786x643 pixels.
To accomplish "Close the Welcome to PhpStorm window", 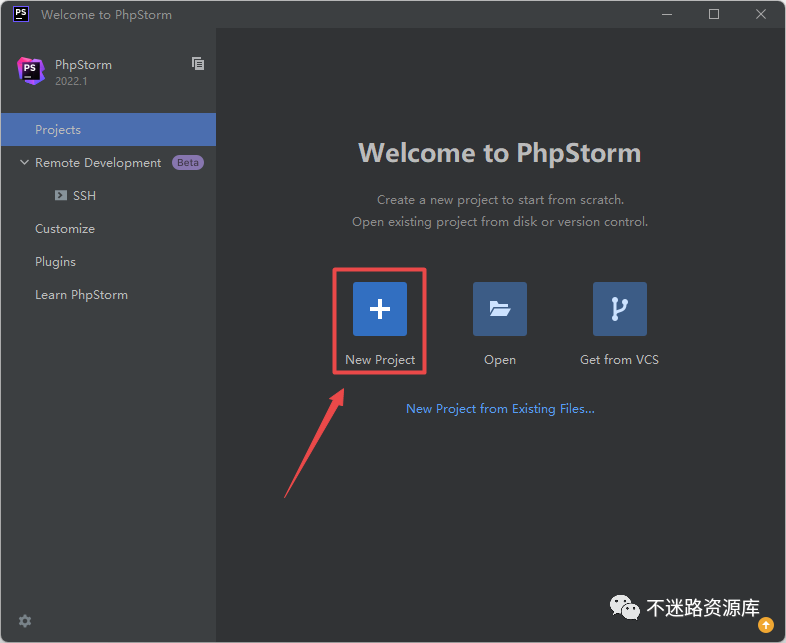I will (x=760, y=15).
